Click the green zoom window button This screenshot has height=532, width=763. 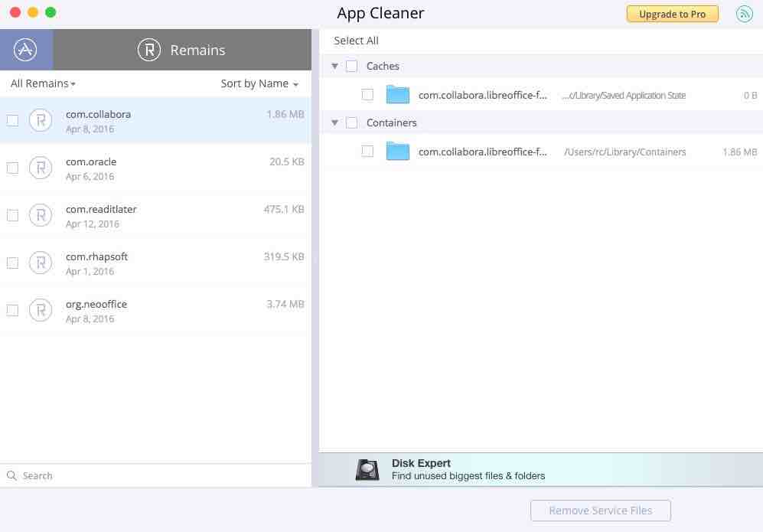51,12
